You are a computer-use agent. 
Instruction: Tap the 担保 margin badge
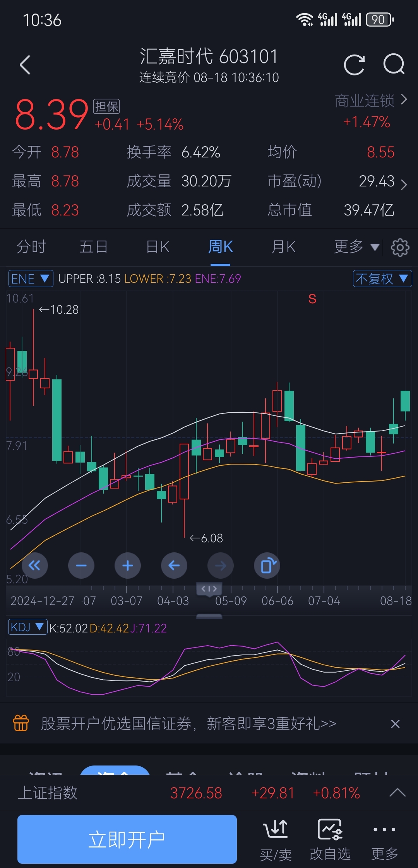(106, 106)
